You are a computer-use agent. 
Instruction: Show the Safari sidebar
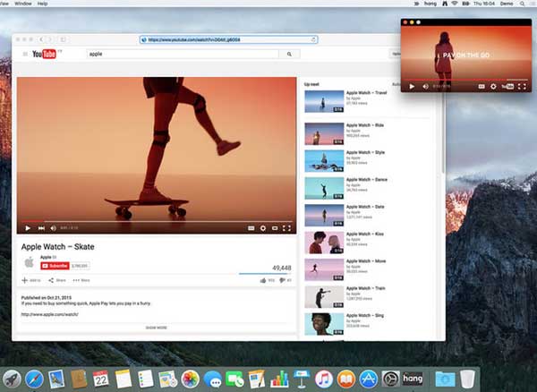[63, 39]
